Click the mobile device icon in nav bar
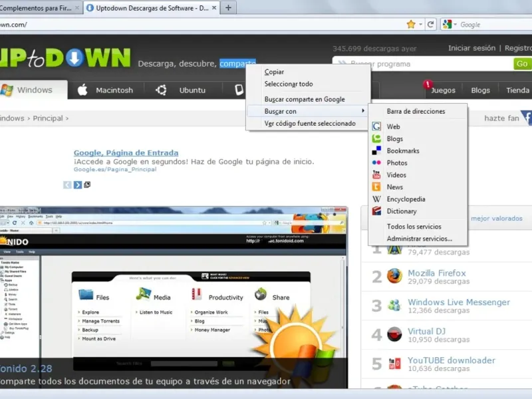Viewport: 532px width, 399px height. click(239, 90)
